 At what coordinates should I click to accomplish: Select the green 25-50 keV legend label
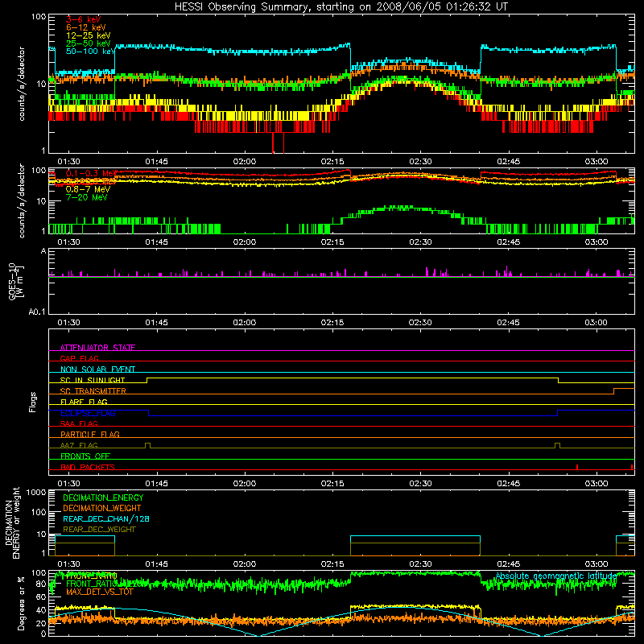tap(89, 43)
